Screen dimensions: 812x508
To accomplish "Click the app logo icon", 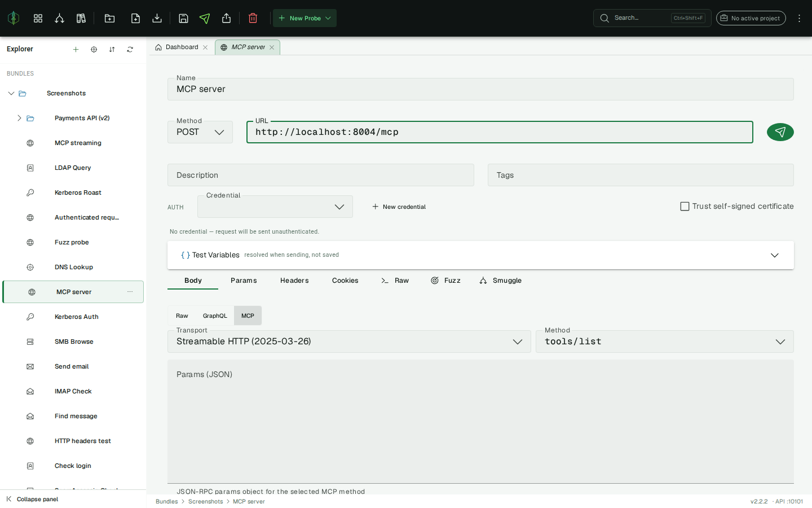I will (x=14, y=18).
